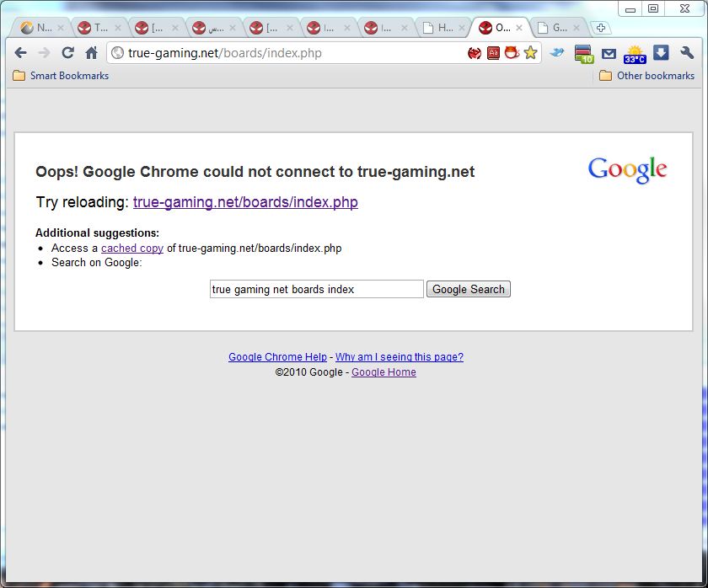Viewport: 708px width, 588px height.
Task: Close the tab labeled N...
Action: tap(61, 28)
